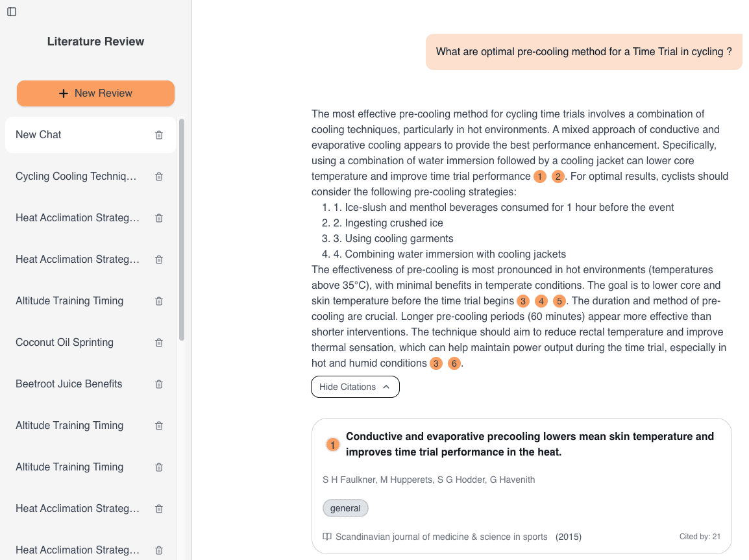
Task: Delete the New Chat conversation
Action: point(159,135)
